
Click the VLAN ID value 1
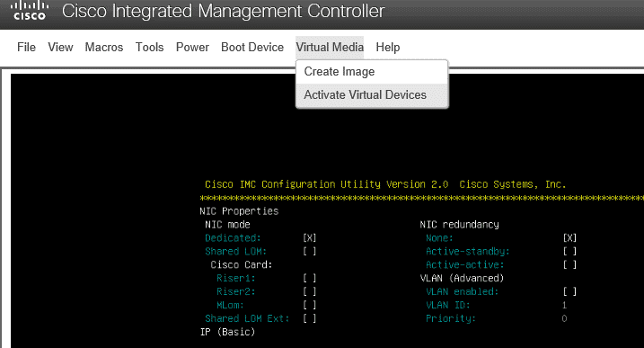[564, 305]
